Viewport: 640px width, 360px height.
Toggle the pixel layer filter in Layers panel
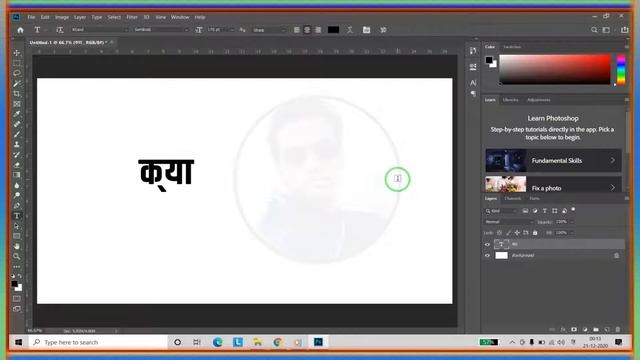click(x=525, y=211)
